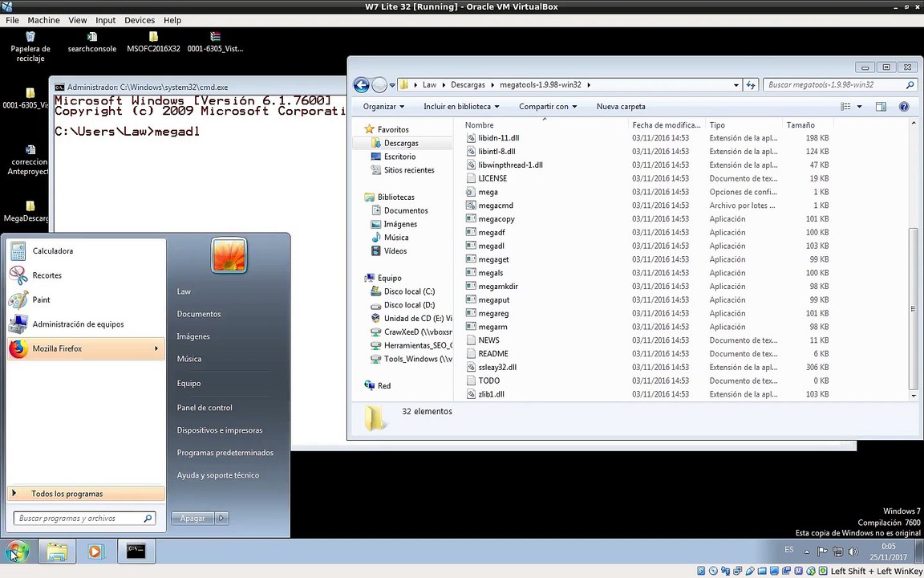The height and width of the screenshot is (578, 924).
Task: Select the ssleay32.dll file
Action: tap(497, 368)
